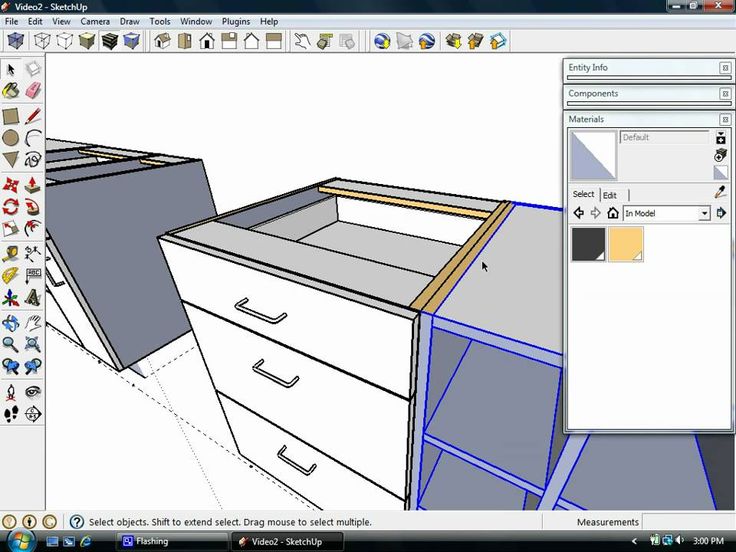Select the tan wood color swatch
The width and height of the screenshot is (736, 552).
[x=626, y=244]
